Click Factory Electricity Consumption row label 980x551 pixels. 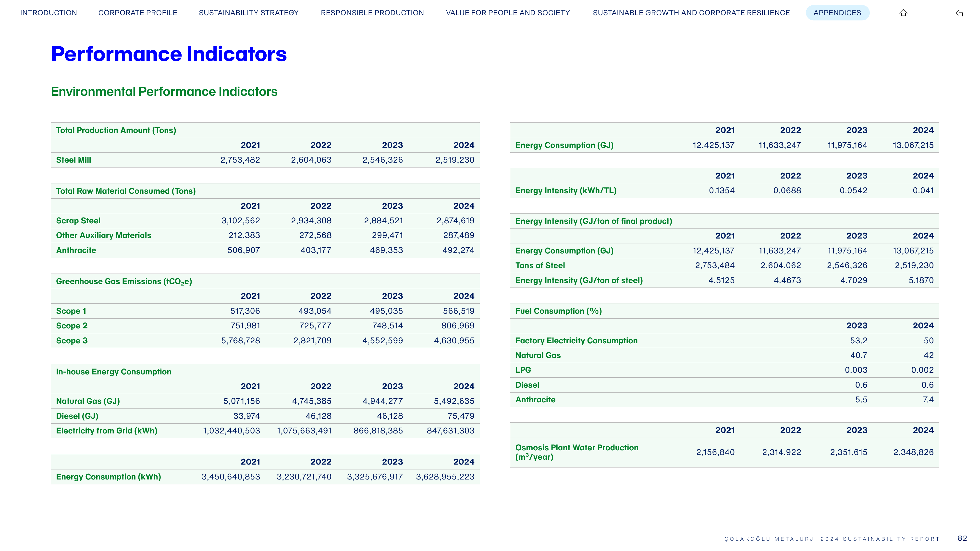576,341
